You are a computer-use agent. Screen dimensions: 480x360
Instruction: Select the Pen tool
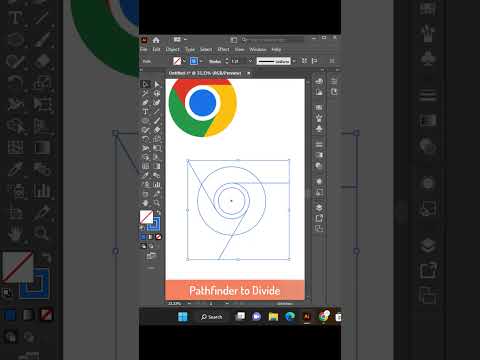tap(146, 102)
